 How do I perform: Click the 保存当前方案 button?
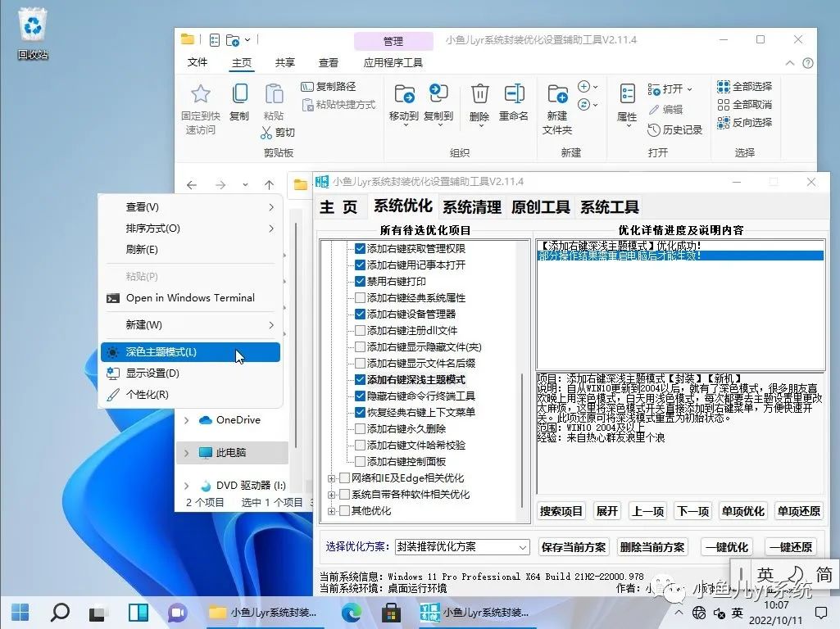pos(573,547)
